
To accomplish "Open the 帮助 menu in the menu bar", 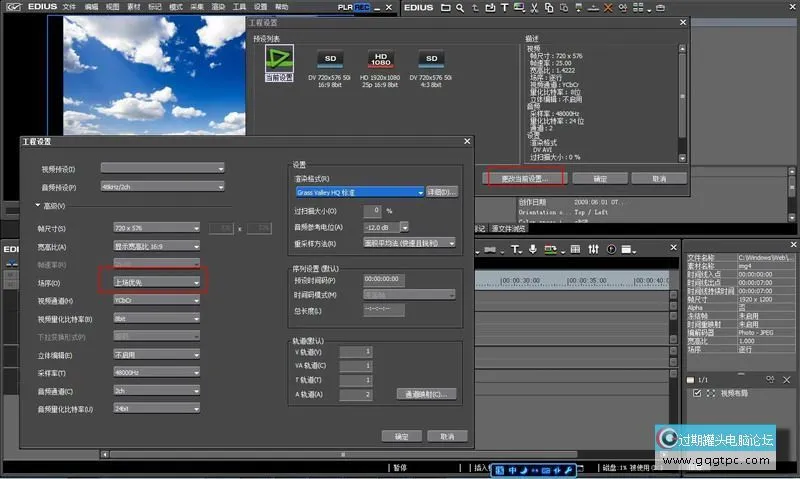I will pyautogui.click(x=281, y=7).
